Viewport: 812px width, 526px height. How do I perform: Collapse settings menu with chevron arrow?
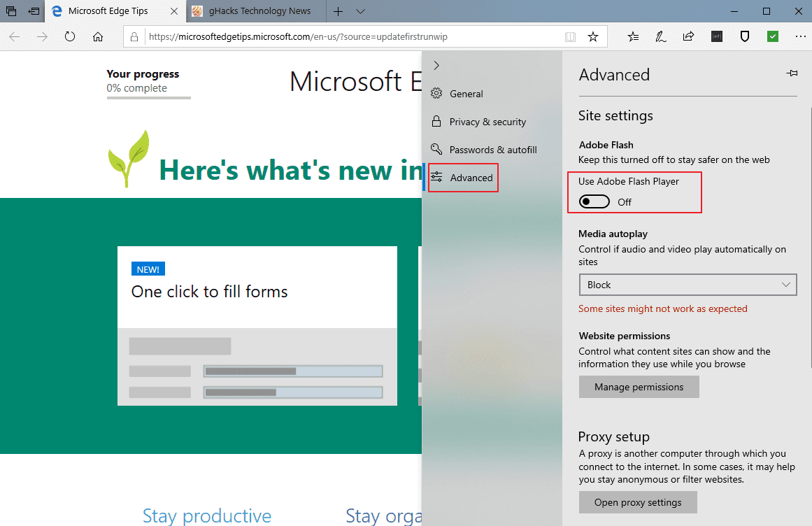pyautogui.click(x=436, y=65)
